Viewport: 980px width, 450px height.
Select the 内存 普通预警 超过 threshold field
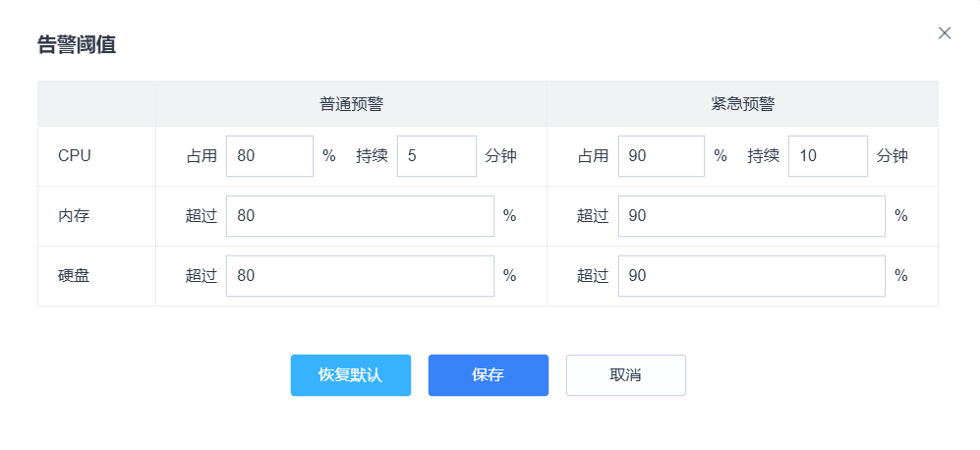tap(360, 216)
